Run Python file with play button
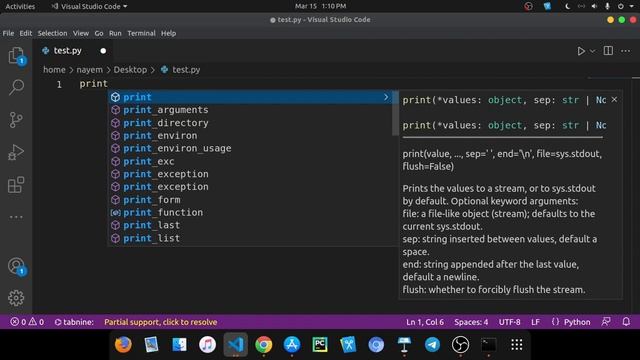 click(581, 51)
